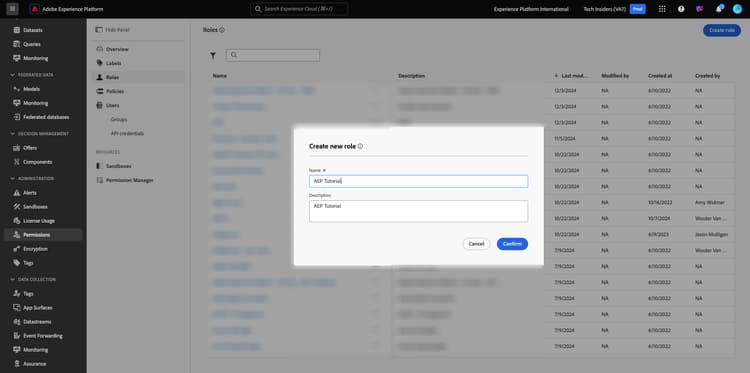Open the help question mark icon
Image resolution: width=750 pixels, height=373 pixels.
[x=681, y=9]
